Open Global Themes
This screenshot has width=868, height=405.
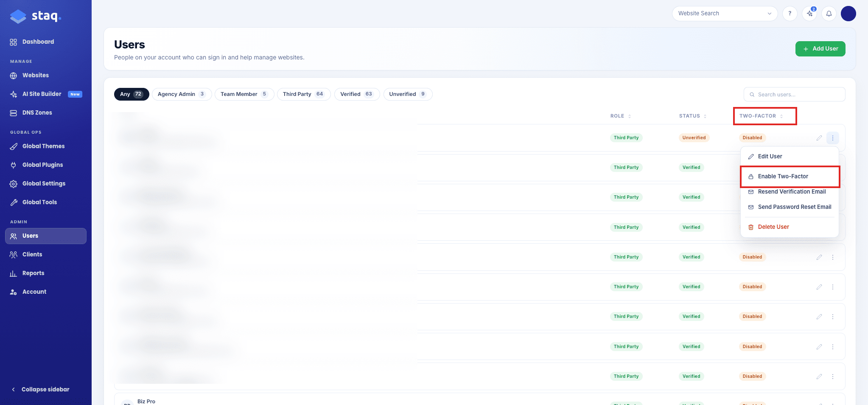click(x=43, y=146)
